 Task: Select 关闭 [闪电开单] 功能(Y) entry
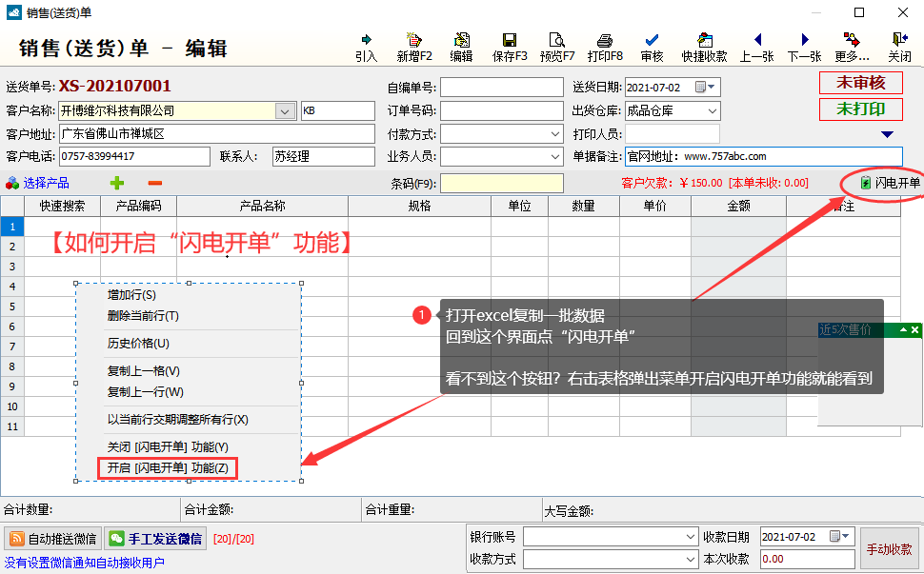(x=168, y=446)
